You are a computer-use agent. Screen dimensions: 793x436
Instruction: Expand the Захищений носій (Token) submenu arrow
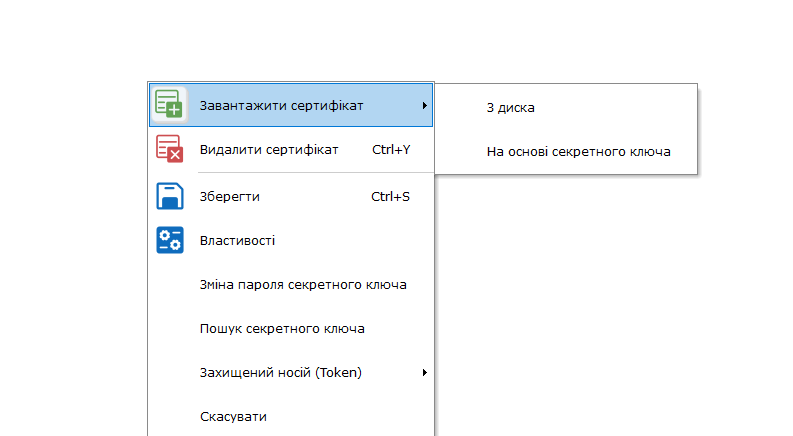(425, 373)
